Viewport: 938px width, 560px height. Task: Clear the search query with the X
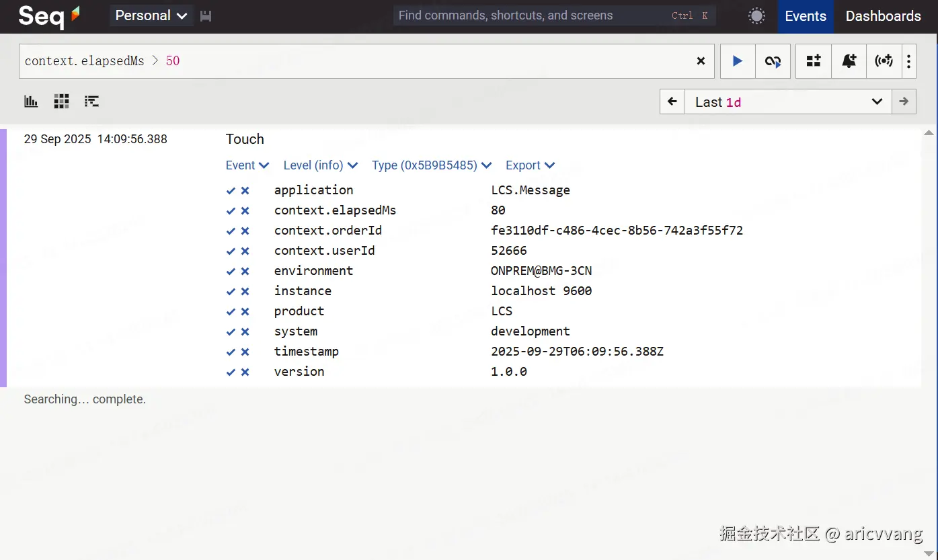701,61
